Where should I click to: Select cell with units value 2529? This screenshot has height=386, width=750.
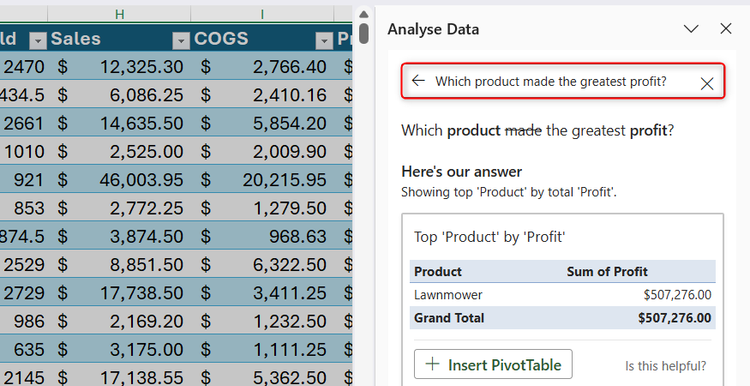[23, 264]
